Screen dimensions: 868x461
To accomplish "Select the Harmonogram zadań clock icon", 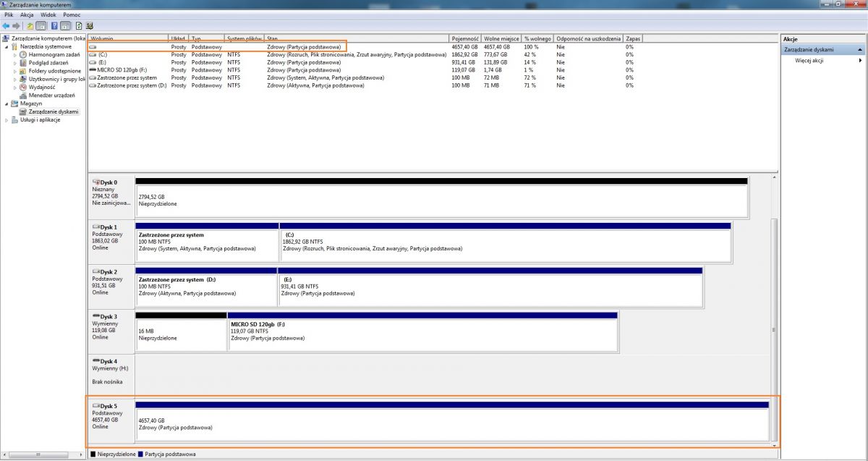I will [x=24, y=54].
